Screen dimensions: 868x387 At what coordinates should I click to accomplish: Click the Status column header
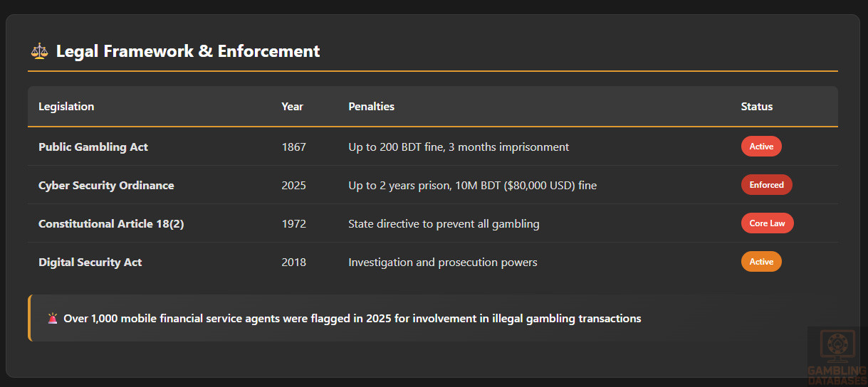click(756, 107)
